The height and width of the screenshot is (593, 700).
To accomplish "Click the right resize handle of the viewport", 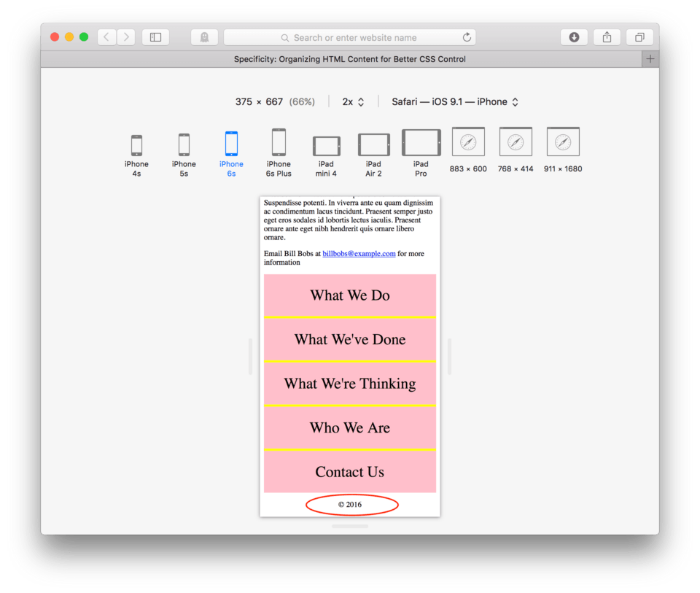I will pos(450,357).
